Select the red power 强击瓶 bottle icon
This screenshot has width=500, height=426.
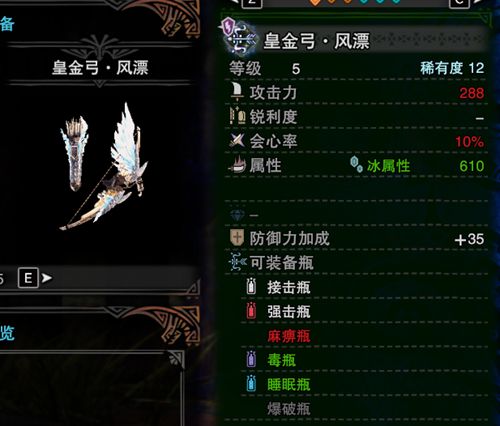pyautogui.click(x=251, y=311)
